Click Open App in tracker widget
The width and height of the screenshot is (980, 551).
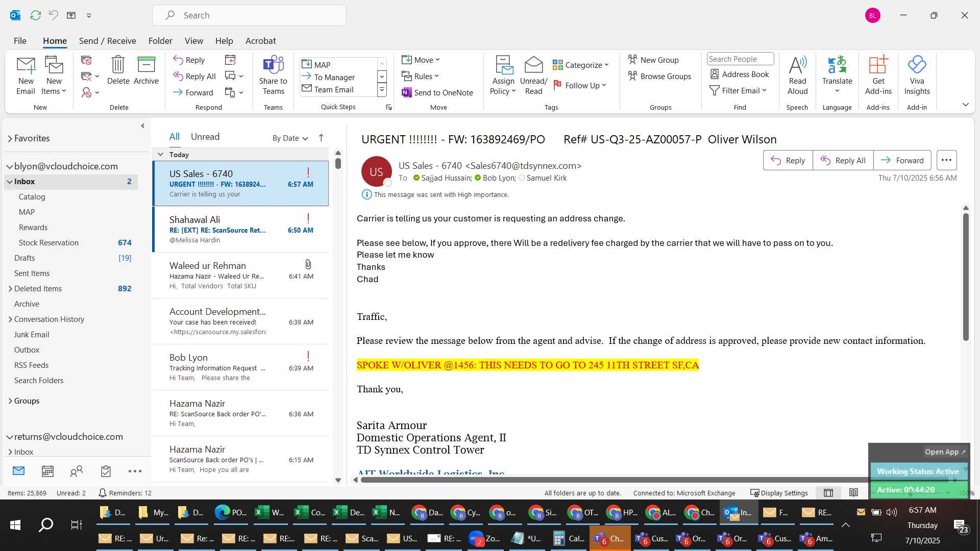(945, 452)
